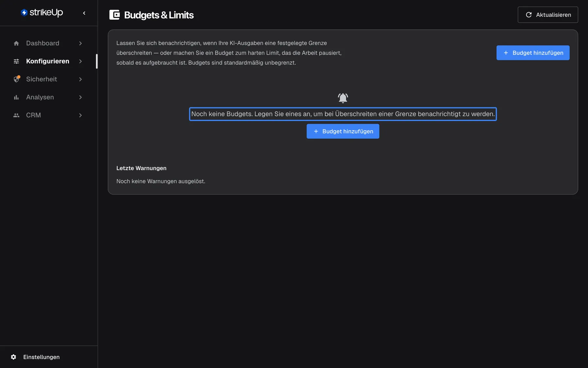Collapse the sidebar with the arrow
The image size is (588, 368).
(84, 13)
